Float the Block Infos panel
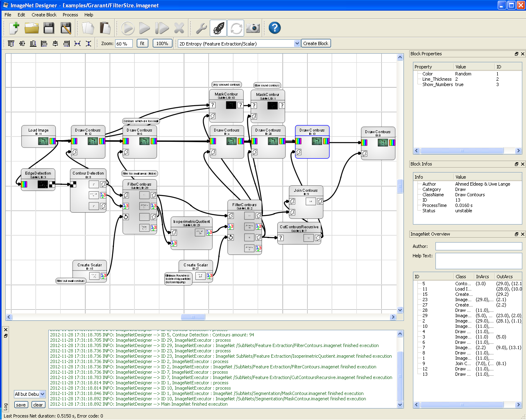Screen dimensions: 526x420 (517, 164)
